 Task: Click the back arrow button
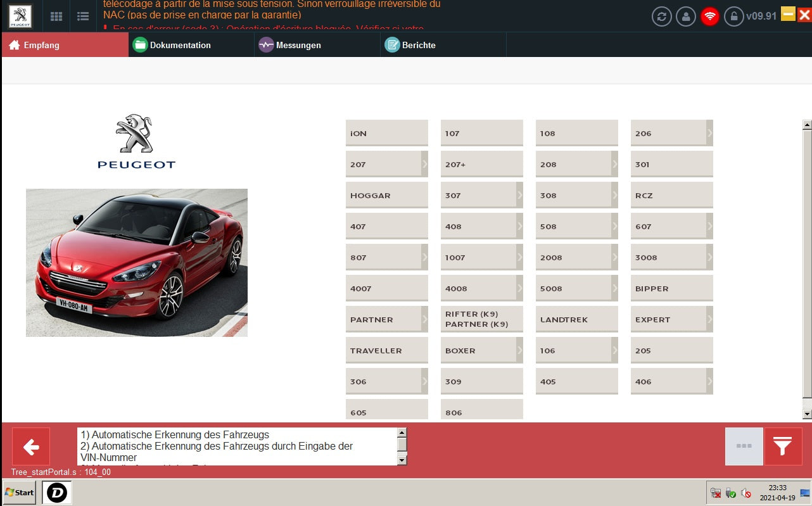pos(31,446)
